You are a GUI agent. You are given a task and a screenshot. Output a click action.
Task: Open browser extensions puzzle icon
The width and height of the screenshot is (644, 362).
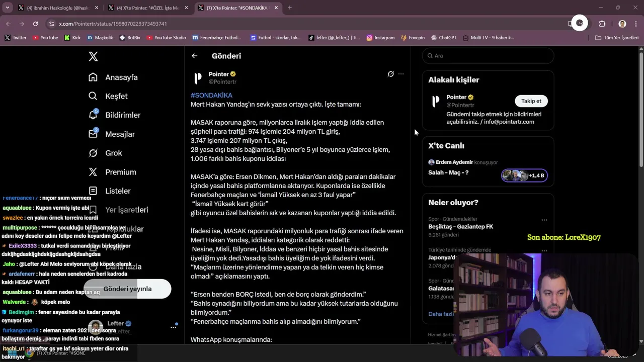602,24
